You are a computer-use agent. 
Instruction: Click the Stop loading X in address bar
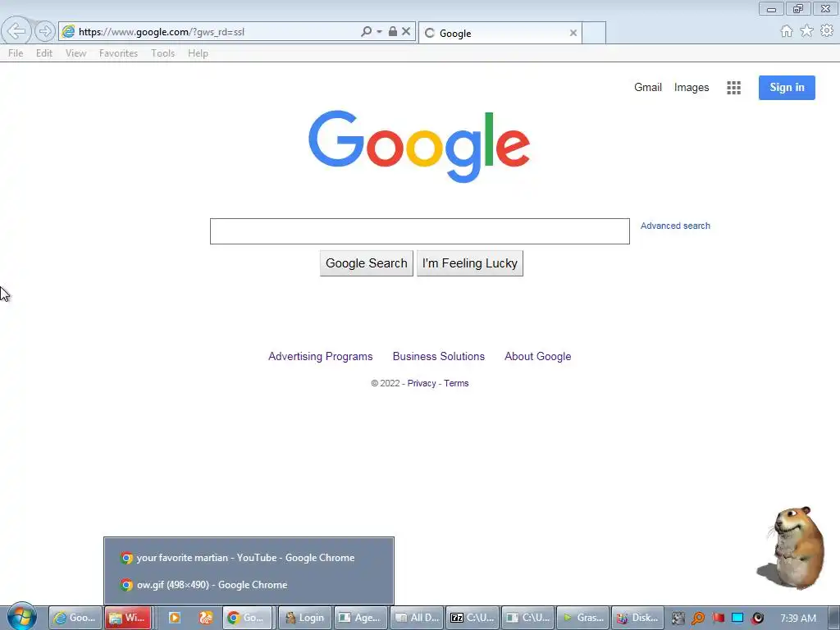[x=406, y=32]
